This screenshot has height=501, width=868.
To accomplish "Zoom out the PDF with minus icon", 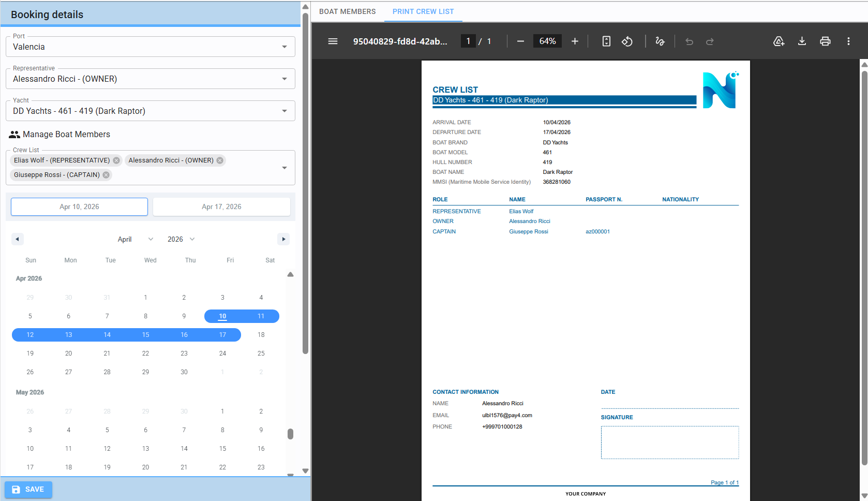I will (520, 41).
